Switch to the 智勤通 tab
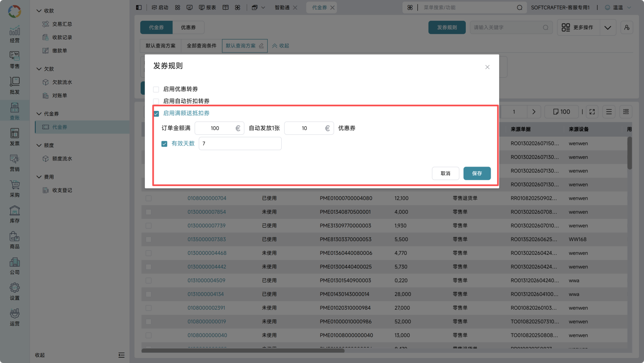 coord(282,8)
